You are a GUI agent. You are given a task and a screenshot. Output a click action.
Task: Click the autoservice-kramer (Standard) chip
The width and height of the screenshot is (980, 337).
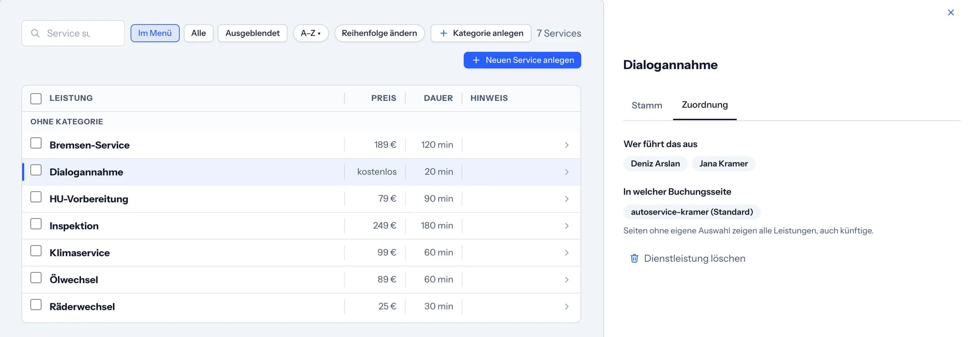pos(692,212)
